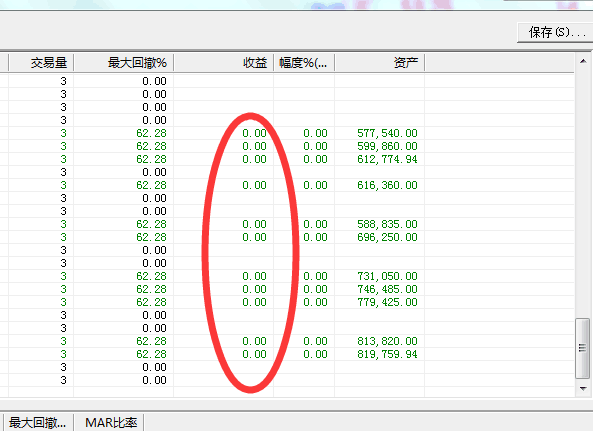Click the vertical scrollbar thumb
The width and height of the screenshot is (593, 431).
pyautogui.click(x=582, y=348)
